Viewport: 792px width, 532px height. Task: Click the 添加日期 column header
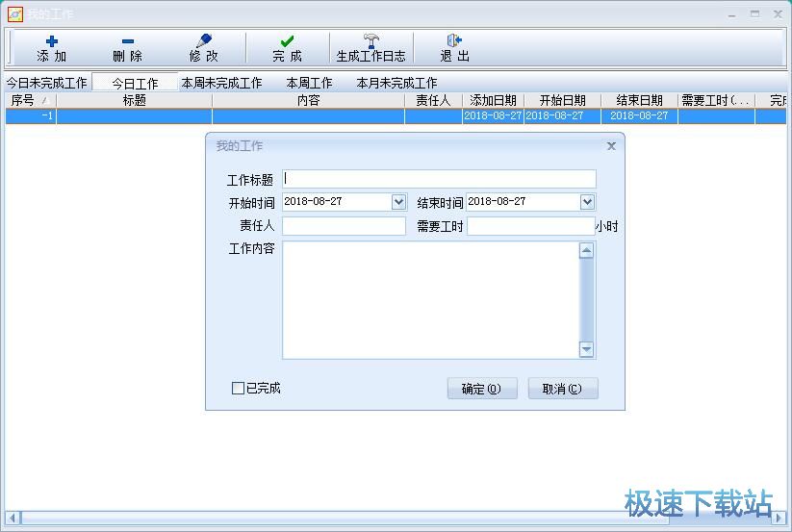(493, 100)
